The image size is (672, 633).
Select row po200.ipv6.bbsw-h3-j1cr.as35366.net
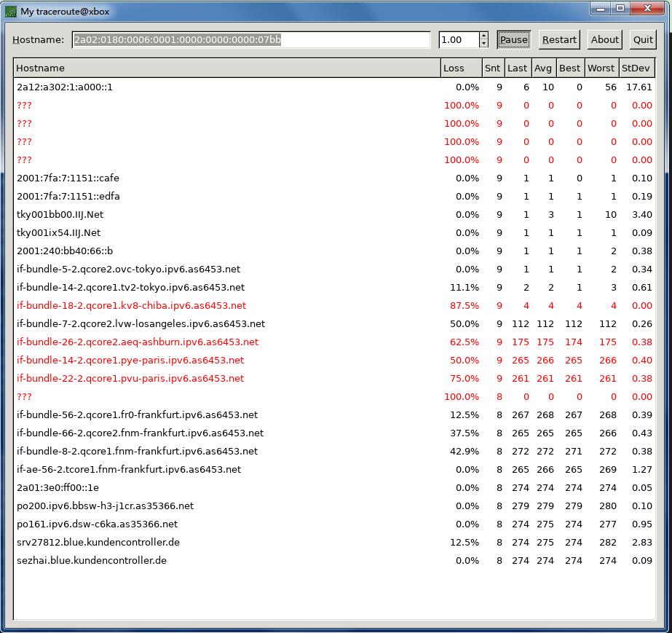[335, 506]
